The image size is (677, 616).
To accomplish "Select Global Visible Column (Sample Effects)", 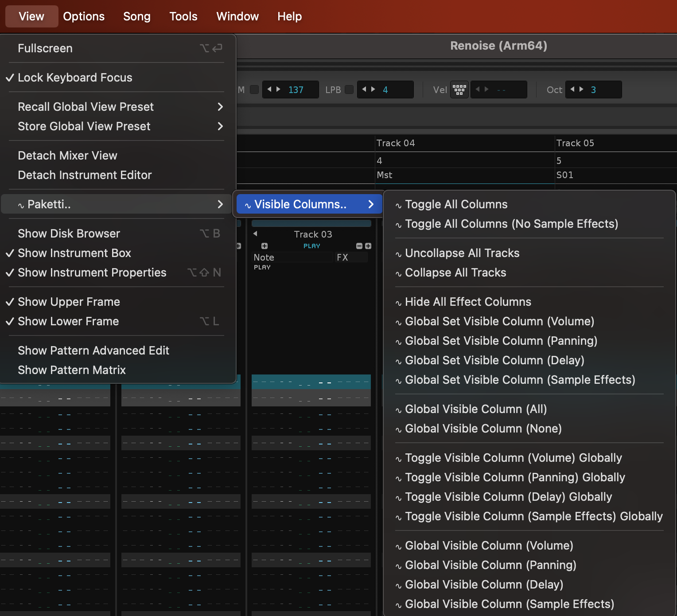I will click(529, 604).
